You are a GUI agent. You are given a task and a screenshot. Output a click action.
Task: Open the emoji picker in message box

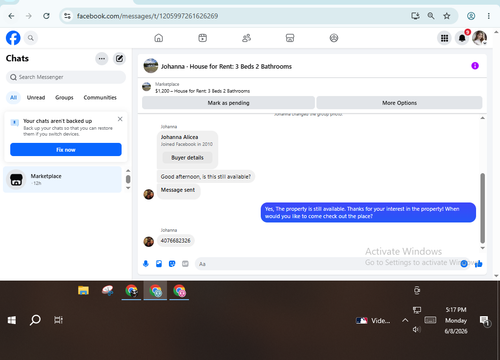tap(464, 264)
